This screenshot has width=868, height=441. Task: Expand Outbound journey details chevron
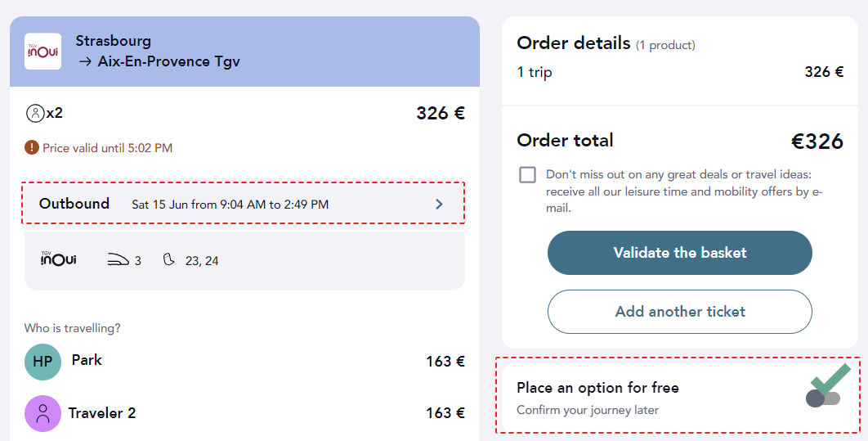tap(439, 205)
